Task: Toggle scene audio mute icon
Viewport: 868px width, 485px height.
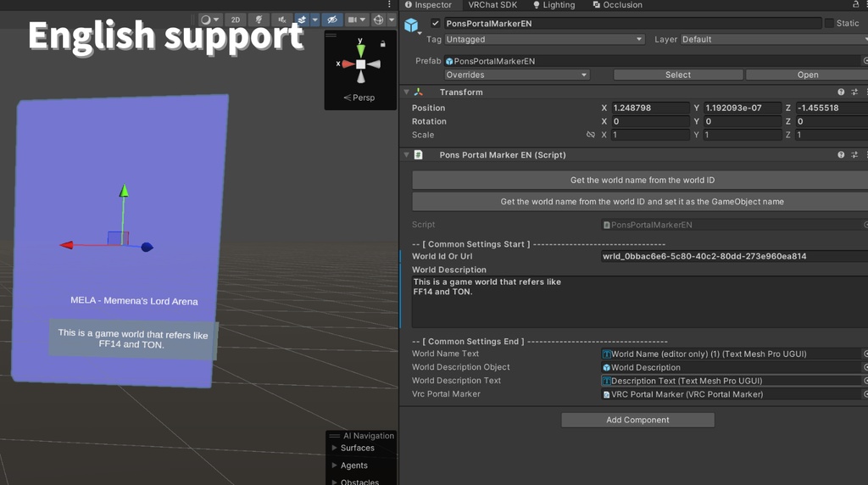Action: pyautogui.click(x=281, y=20)
